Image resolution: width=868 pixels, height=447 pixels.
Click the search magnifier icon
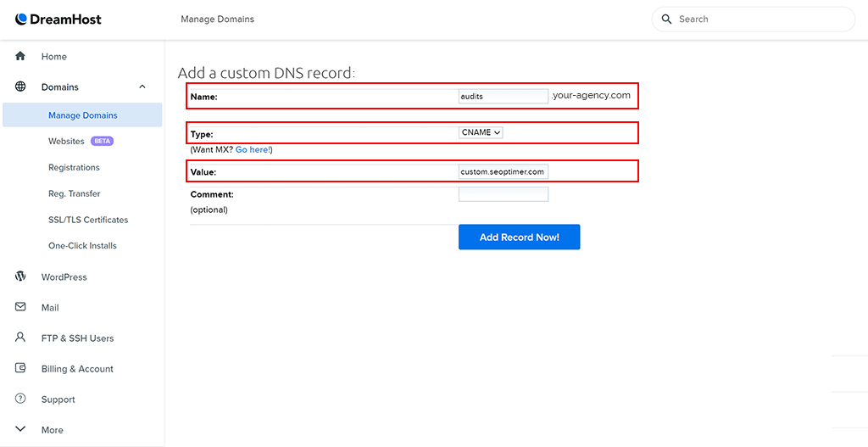click(666, 19)
